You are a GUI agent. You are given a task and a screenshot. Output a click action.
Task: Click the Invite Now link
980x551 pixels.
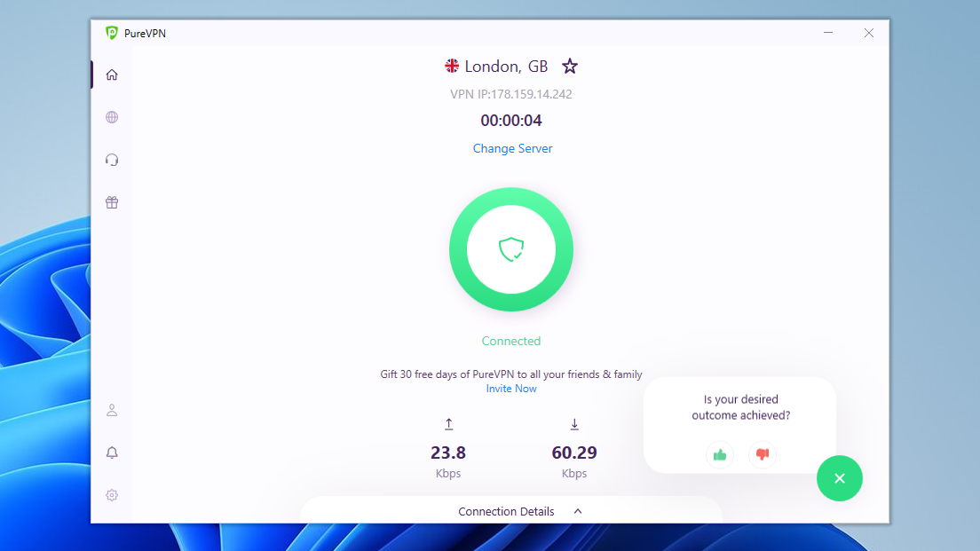(x=511, y=389)
